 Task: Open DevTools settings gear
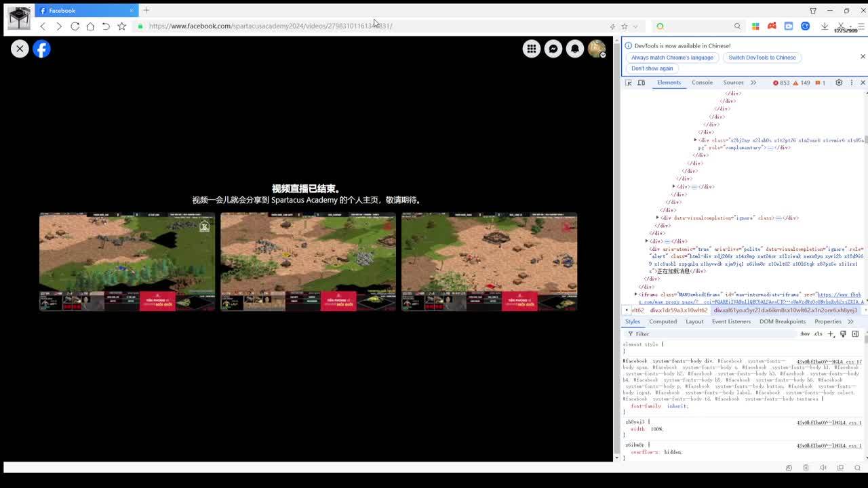[x=839, y=83]
